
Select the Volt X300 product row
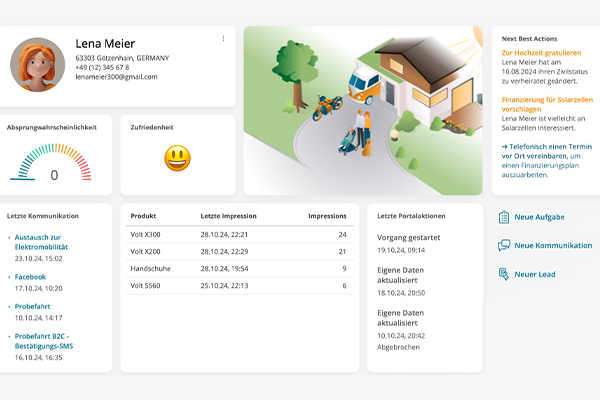pyautogui.click(x=240, y=234)
